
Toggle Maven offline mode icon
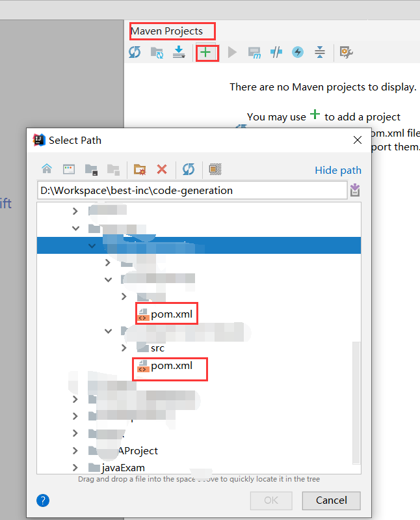point(276,52)
